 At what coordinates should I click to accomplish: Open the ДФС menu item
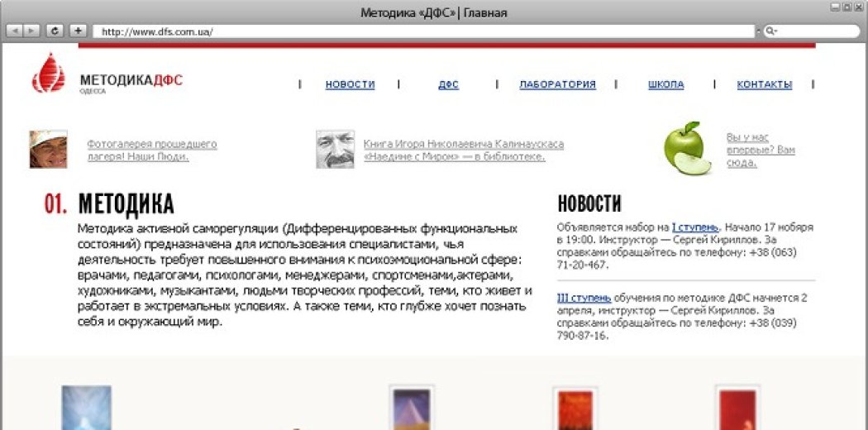pyautogui.click(x=448, y=84)
